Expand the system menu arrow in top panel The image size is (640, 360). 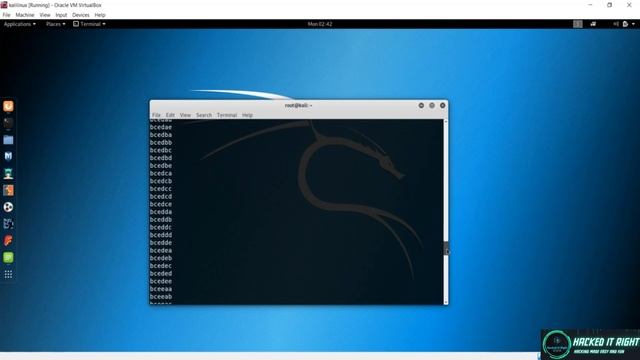tap(633, 24)
